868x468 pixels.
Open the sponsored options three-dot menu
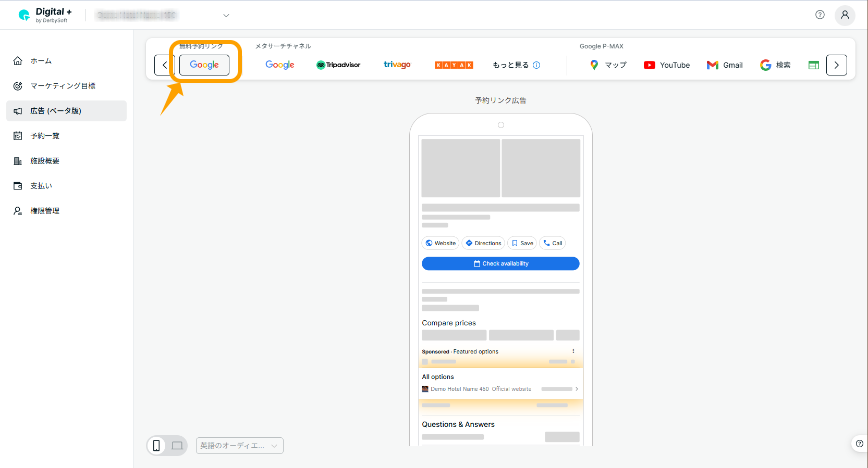573,351
